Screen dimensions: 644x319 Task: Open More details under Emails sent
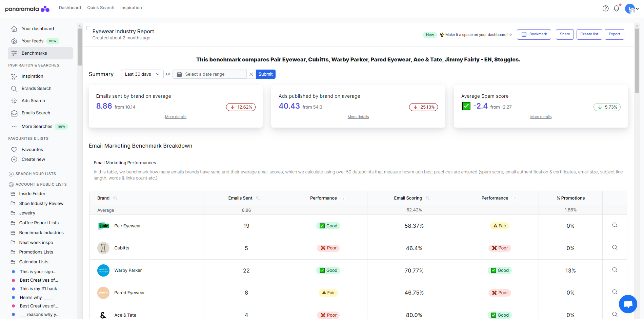pos(176,117)
